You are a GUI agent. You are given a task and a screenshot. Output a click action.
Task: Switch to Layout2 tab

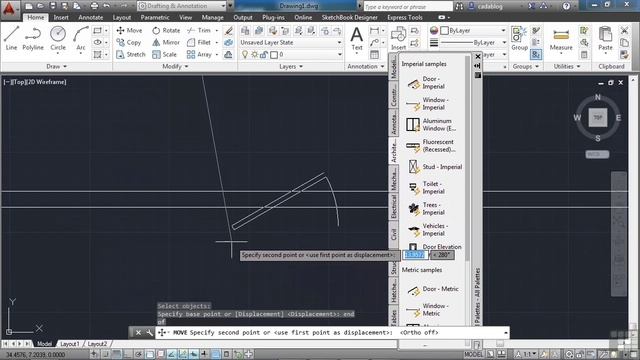point(97,344)
